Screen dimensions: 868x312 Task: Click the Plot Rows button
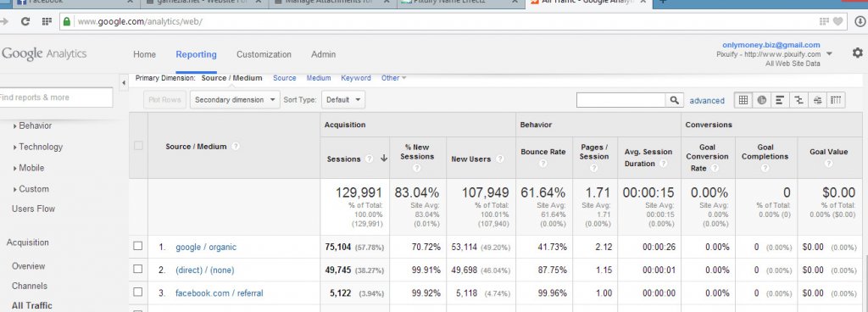(164, 100)
